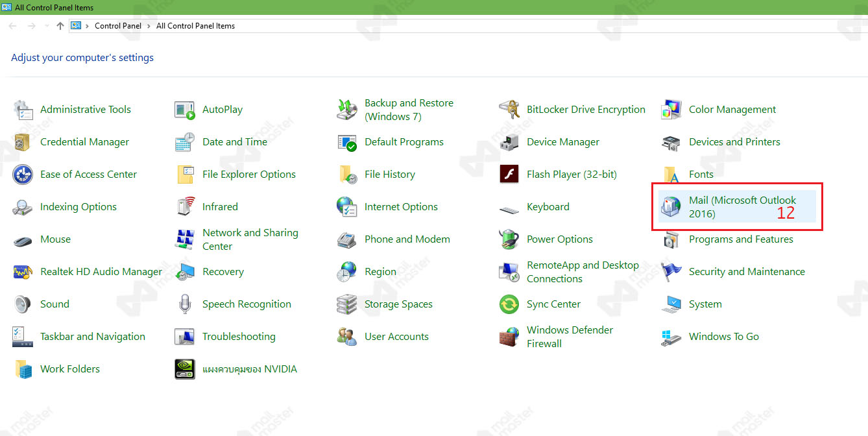This screenshot has width=868, height=436.
Task: Click the Realtek HD Audio Manager icon
Action: tap(23, 272)
